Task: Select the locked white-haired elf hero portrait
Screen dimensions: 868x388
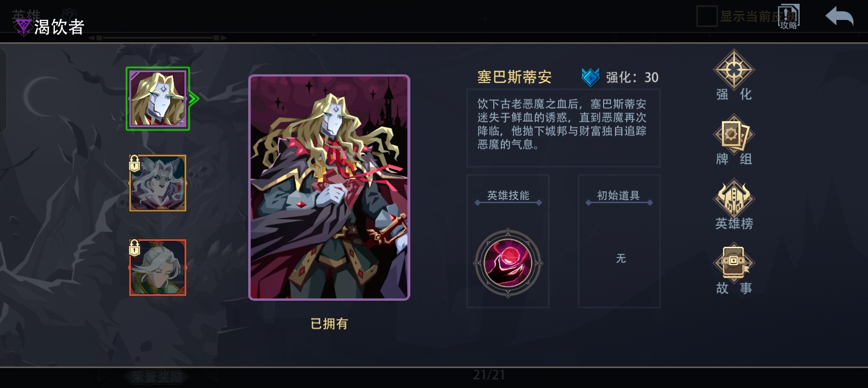Action: coord(158,267)
